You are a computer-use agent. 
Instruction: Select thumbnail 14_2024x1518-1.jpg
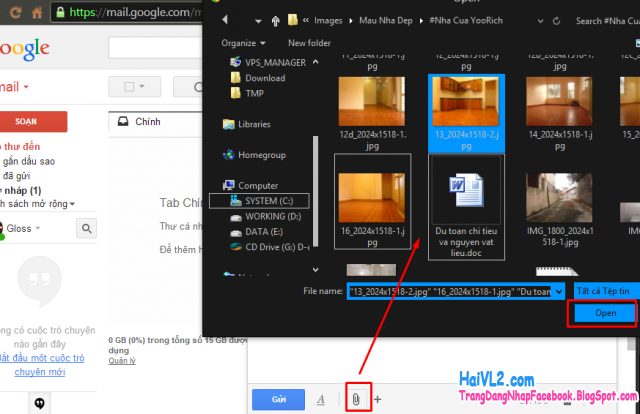(559, 114)
